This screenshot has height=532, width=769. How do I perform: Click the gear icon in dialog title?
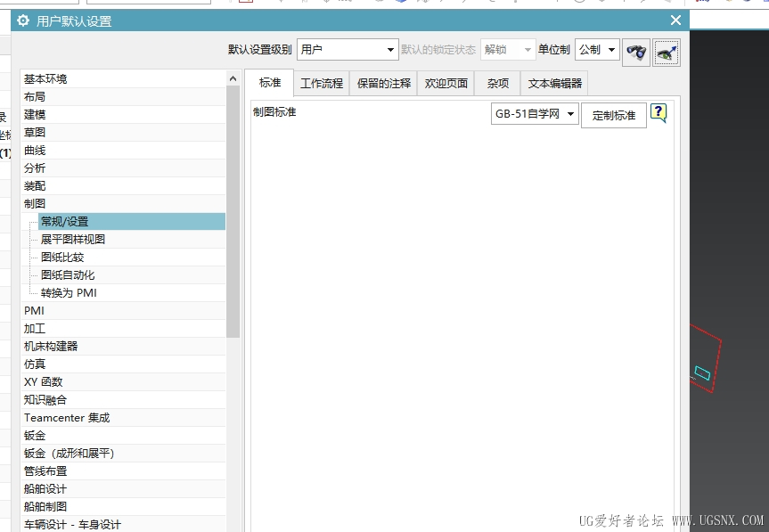[x=23, y=20]
